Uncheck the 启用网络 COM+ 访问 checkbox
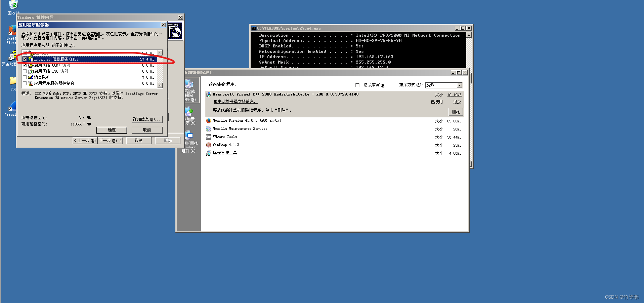The width and height of the screenshot is (644, 303). click(25, 65)
